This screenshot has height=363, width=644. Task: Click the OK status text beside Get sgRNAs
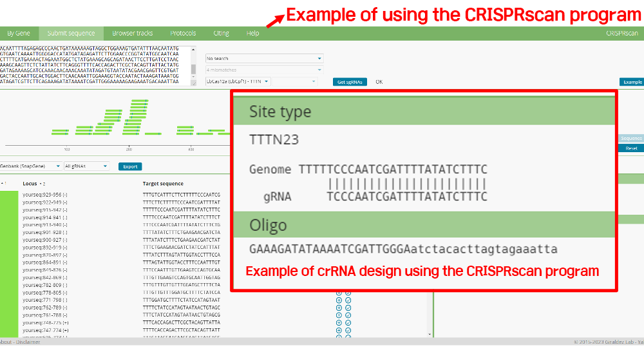[x=379, y=82]
